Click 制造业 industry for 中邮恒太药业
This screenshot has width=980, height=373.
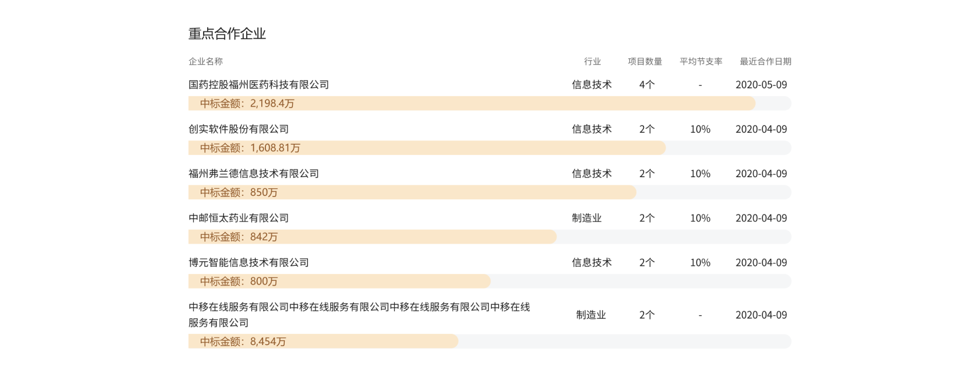tap(587, 218)
